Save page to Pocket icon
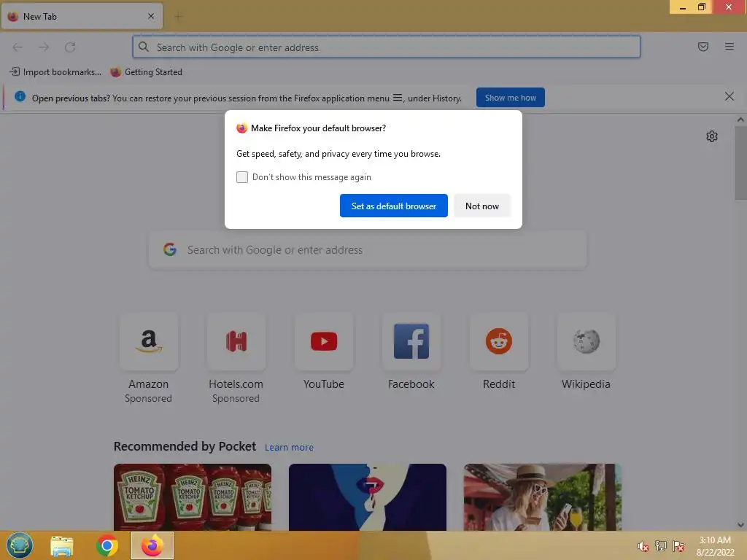The width and height of the screenshot is (747, 560). point(703,47)
